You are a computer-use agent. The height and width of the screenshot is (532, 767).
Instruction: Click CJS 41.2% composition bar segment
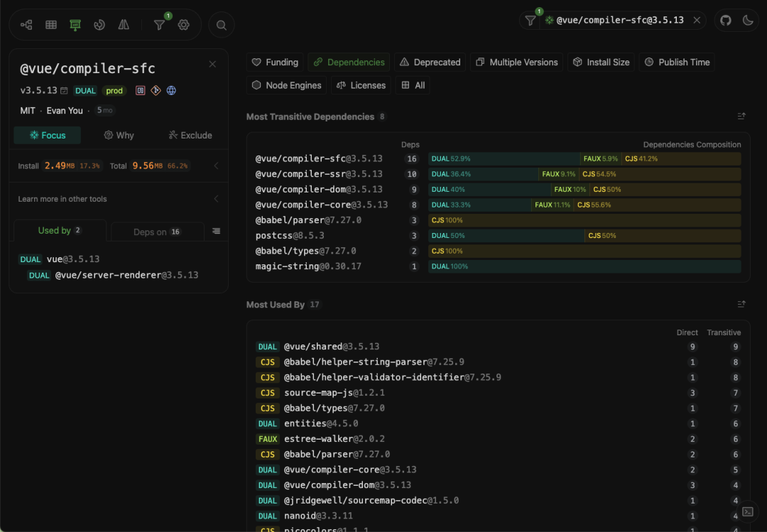(681, 158)
